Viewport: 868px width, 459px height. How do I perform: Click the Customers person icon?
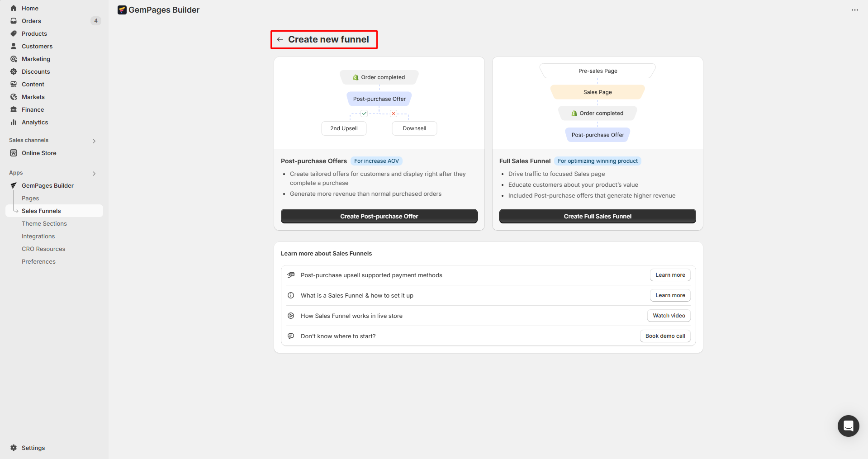[14, 46]
